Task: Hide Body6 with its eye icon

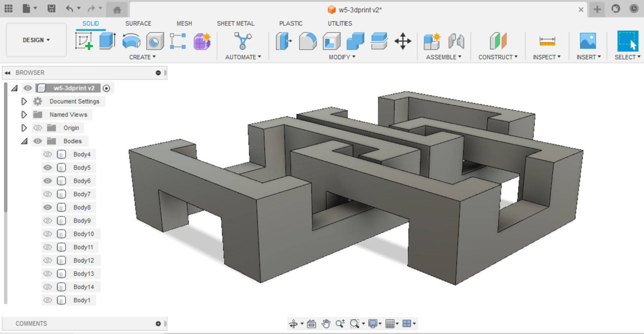Action: pos(47,181)
